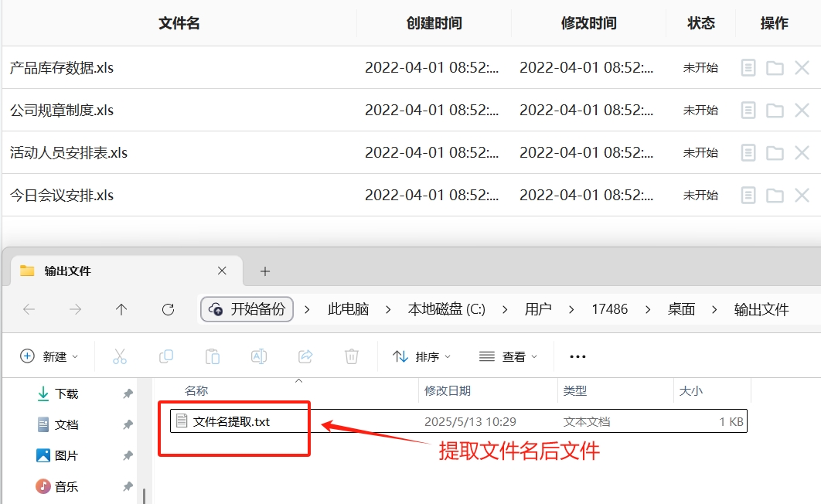Close the 输出文件 tab
This screenshot has height=504, width=821.
tap(222, 271)
